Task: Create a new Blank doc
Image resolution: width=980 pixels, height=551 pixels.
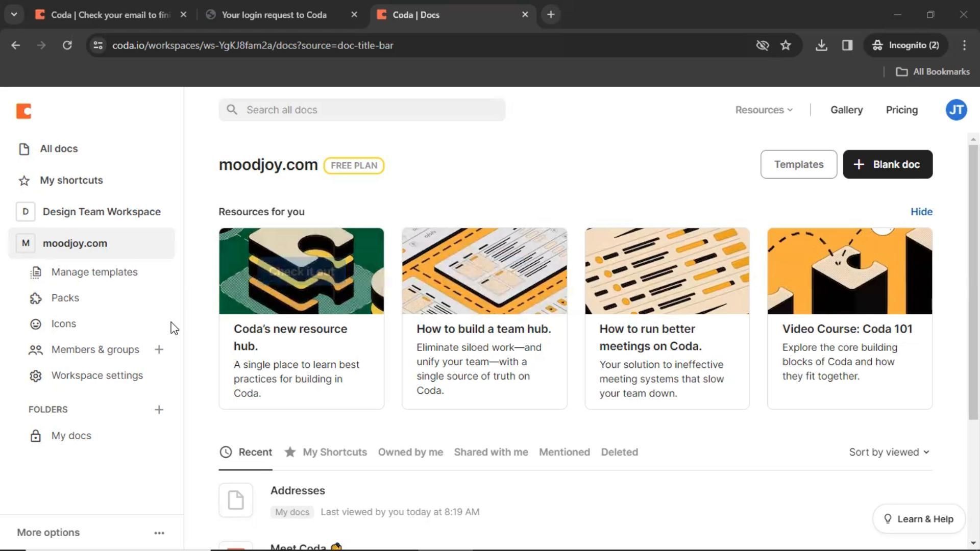Action: 887,164
